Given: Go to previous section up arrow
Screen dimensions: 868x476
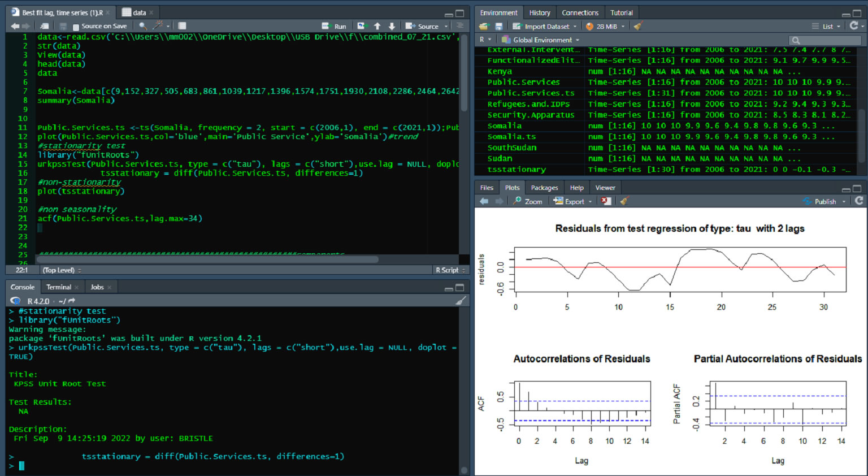Looking at the screenshot, I should (x=377, y=26).
